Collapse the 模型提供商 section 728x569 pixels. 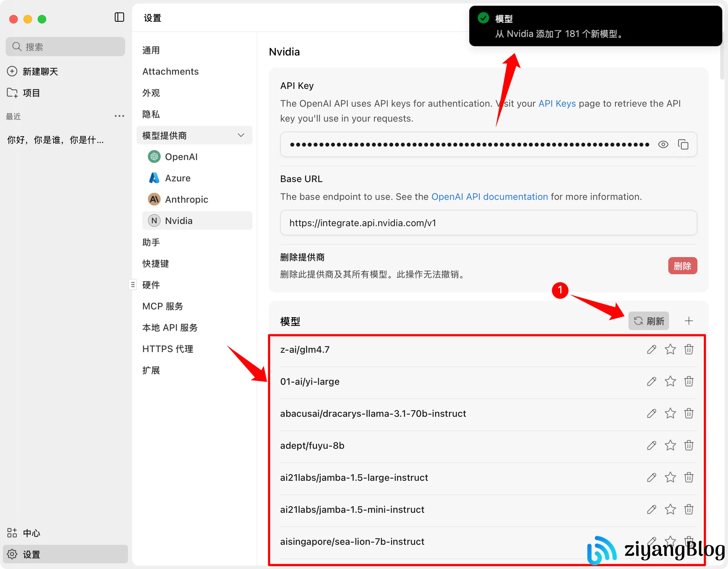tap(241, 135)
